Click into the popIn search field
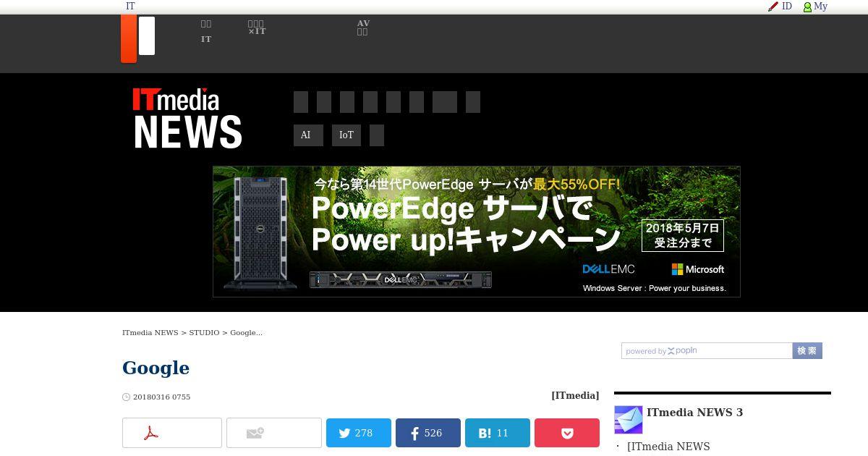Viewport: 868px width, 456px height. [707, 351]
